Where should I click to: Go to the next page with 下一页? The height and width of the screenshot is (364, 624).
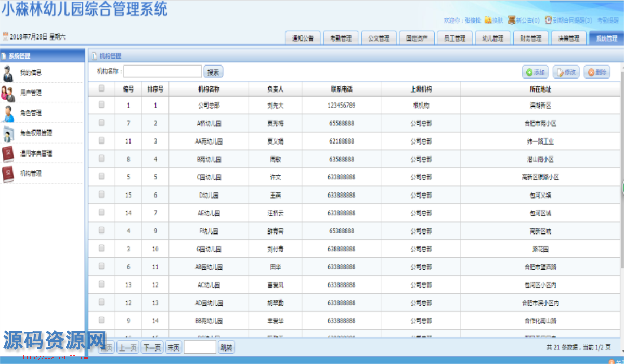152,347
